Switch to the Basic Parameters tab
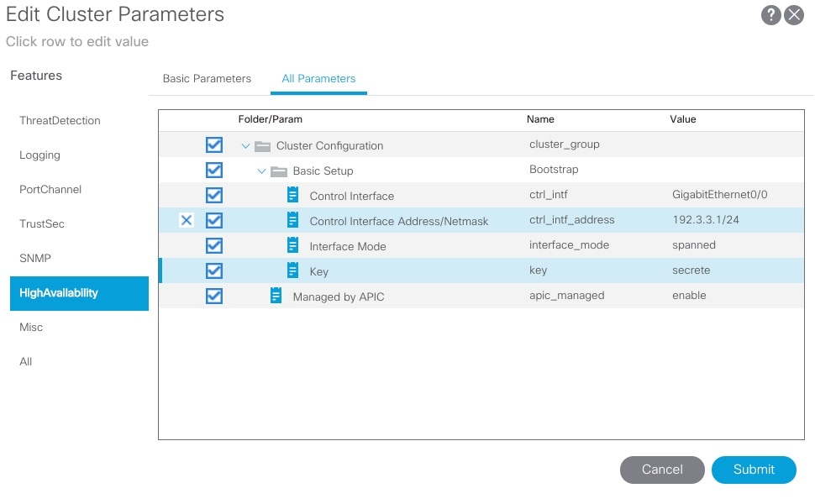This screenshot has width=815, height=504. point(207,78)
